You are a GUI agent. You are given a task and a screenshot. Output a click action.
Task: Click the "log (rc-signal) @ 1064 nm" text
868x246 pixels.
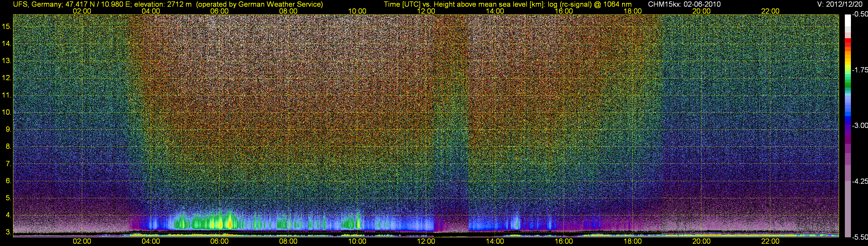tap(590, 4)
